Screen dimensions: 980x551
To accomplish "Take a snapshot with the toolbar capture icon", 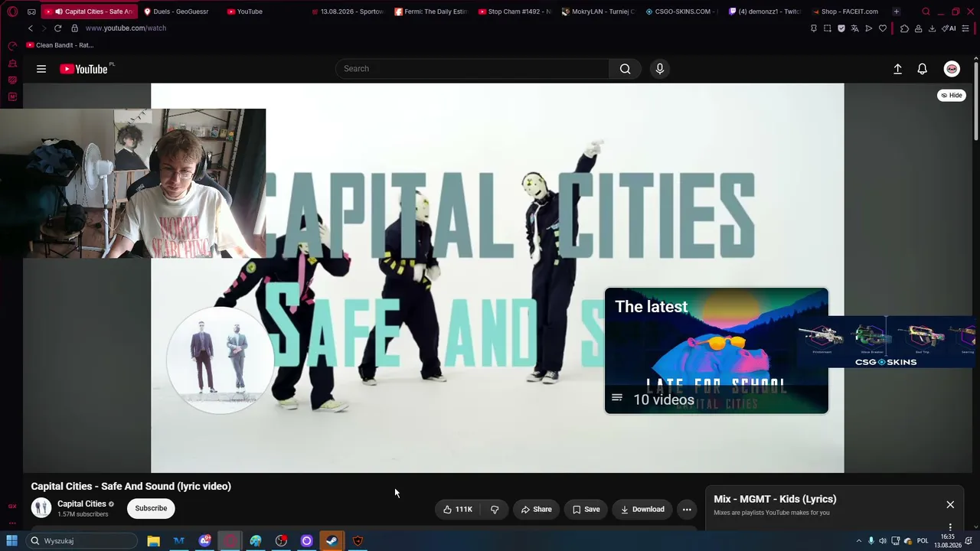I will point(828,28).
